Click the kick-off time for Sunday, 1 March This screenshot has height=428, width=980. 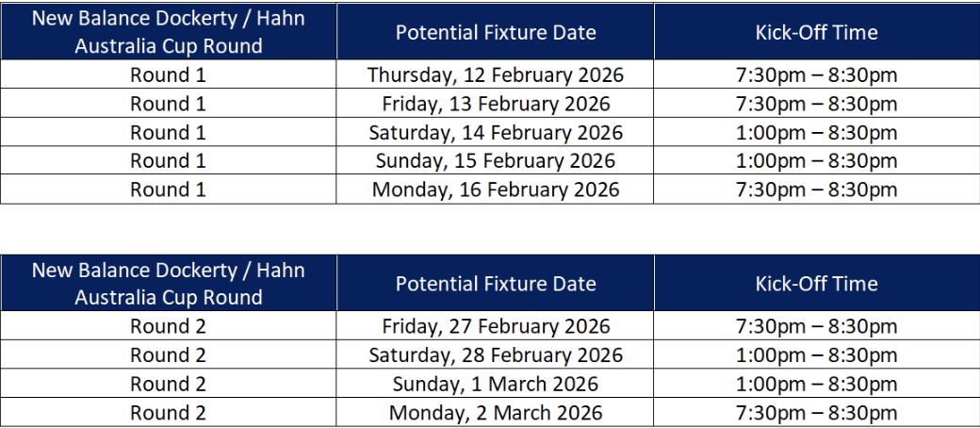(x=816, y=384)
